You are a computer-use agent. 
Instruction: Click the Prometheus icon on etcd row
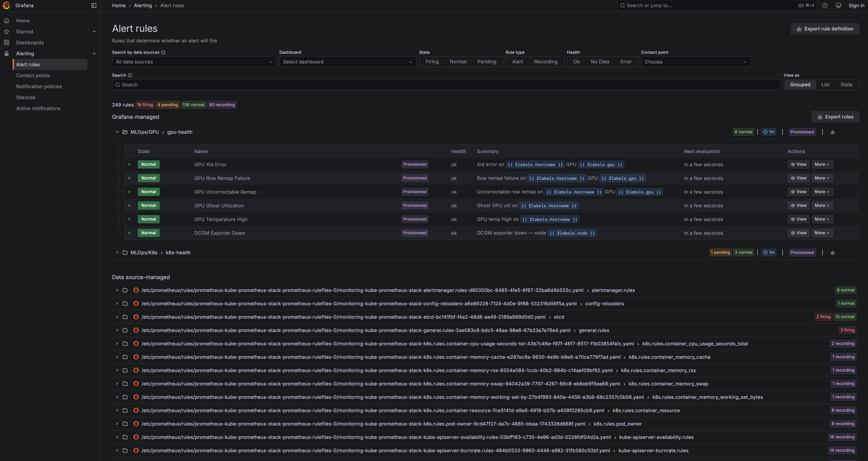[x=136, y=317]
